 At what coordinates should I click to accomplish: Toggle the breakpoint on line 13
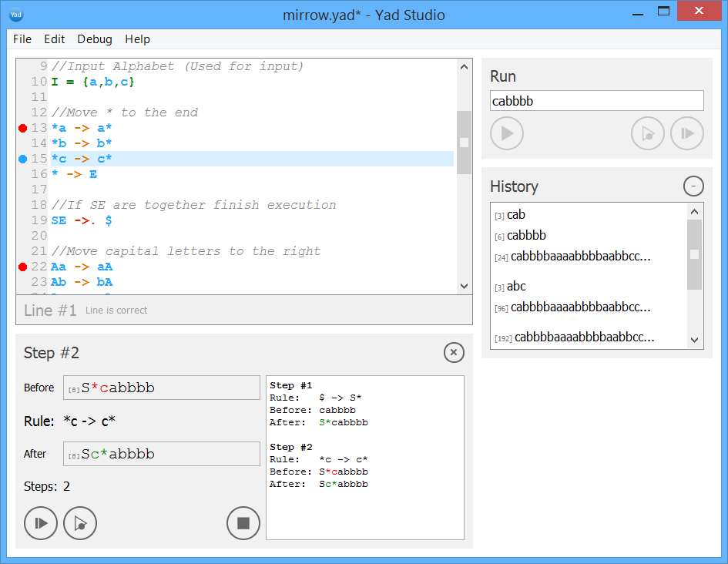[x=22, y=128]
